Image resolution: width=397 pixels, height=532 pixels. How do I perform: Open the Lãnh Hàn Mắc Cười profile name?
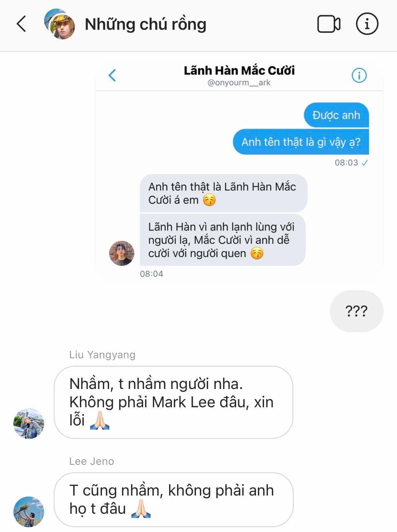pos(239,70)
